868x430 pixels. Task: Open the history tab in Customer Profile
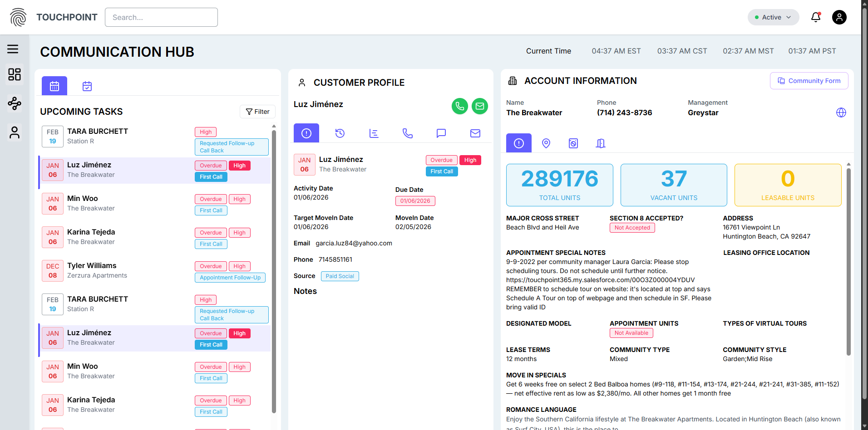(340, 133)
